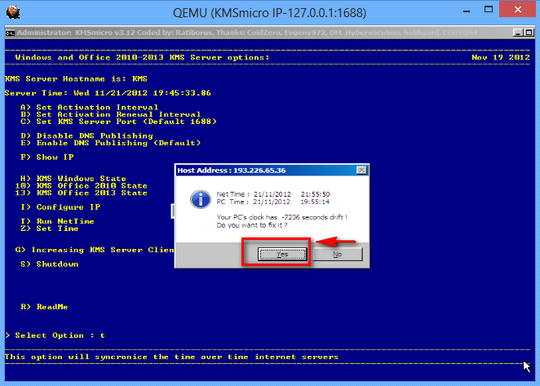Click the 'Host Address : 193.226.65.36' dialog title
540x386 pixels.
pos(231,170)
